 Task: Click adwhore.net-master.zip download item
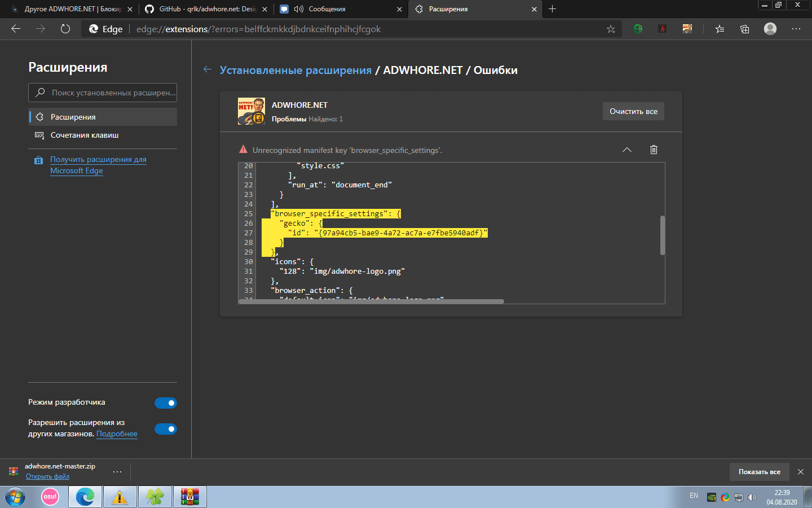[60, 466]
